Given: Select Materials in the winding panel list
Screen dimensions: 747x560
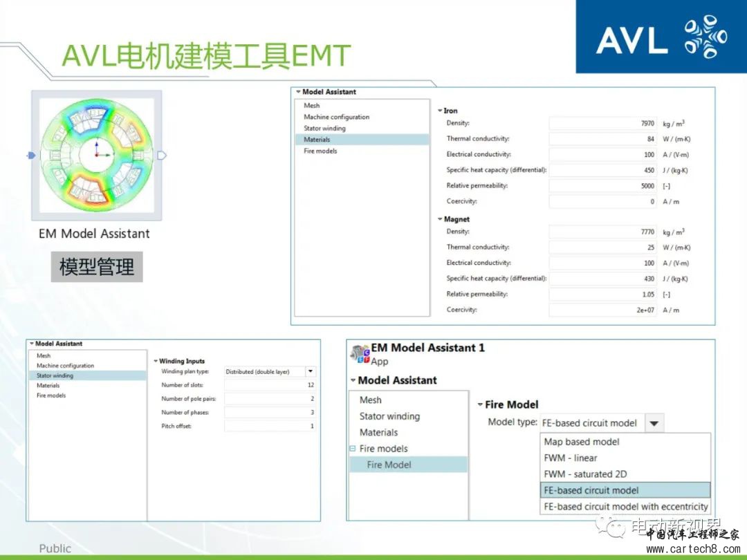Looking at the screenshot, I should [48, 386].
